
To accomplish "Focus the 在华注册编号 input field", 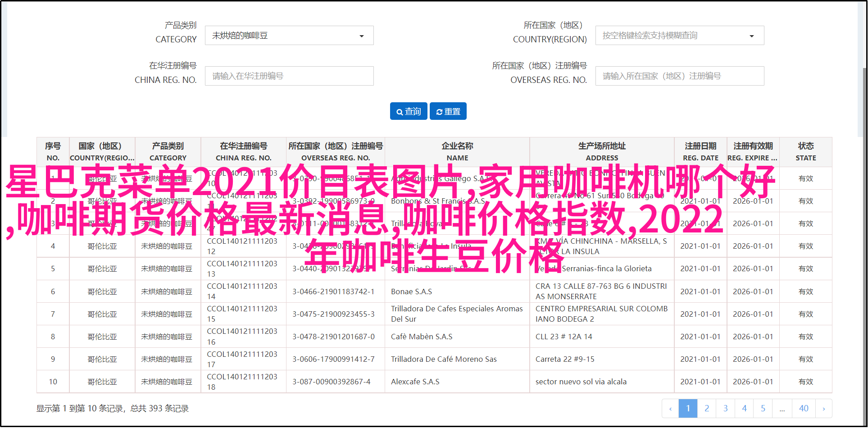I will [x=289, y=76].
